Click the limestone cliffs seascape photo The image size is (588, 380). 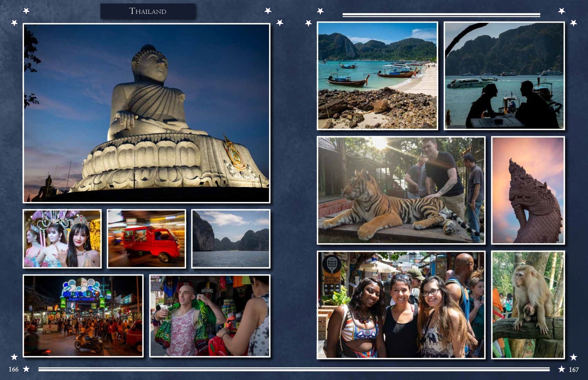point(231,239)
